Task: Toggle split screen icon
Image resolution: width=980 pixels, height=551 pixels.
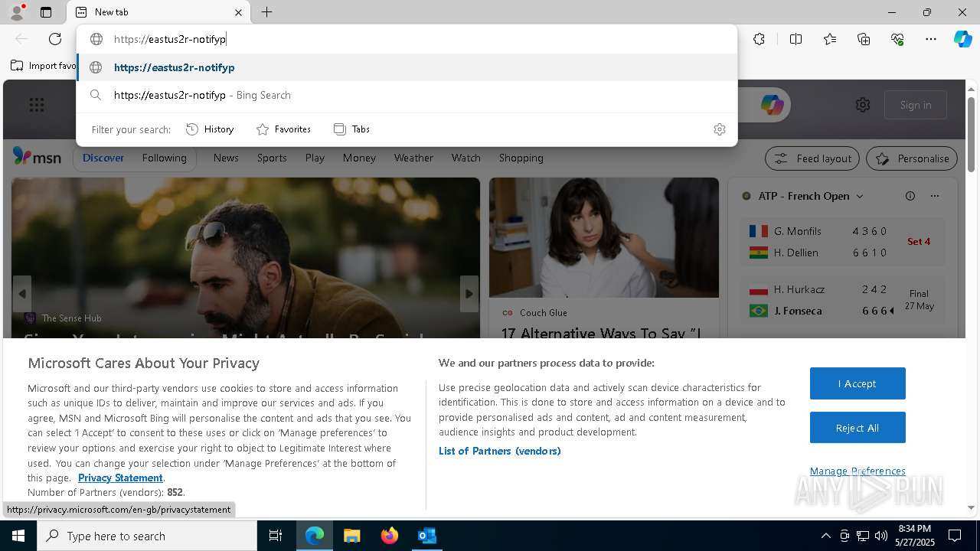Action: tap(795, 39)
